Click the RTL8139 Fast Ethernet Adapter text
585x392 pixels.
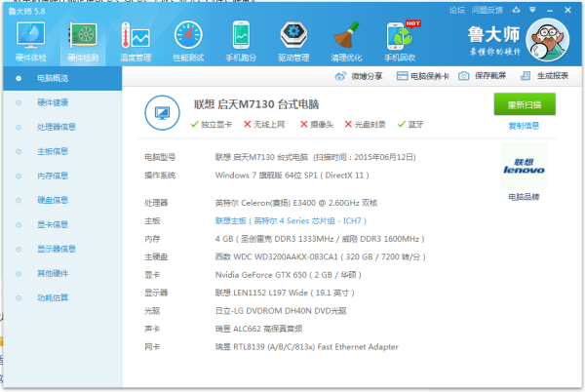click(307, 347)
